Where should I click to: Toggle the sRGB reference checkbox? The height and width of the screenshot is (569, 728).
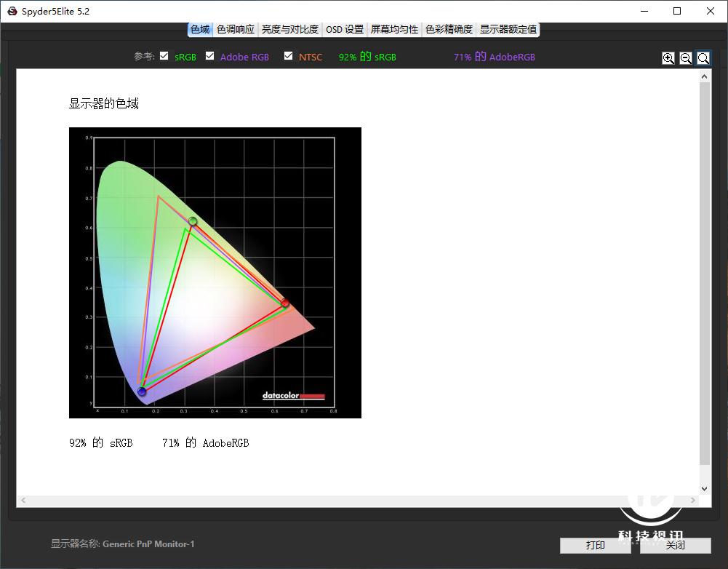164,56
